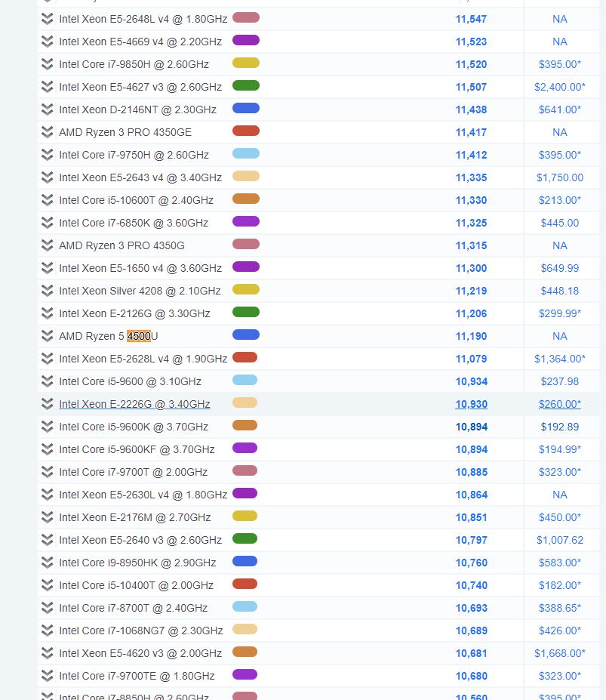606x700 pixels.
Task: Click peach swatch beside Xeon E-2226G
Action: pos(245,402)
